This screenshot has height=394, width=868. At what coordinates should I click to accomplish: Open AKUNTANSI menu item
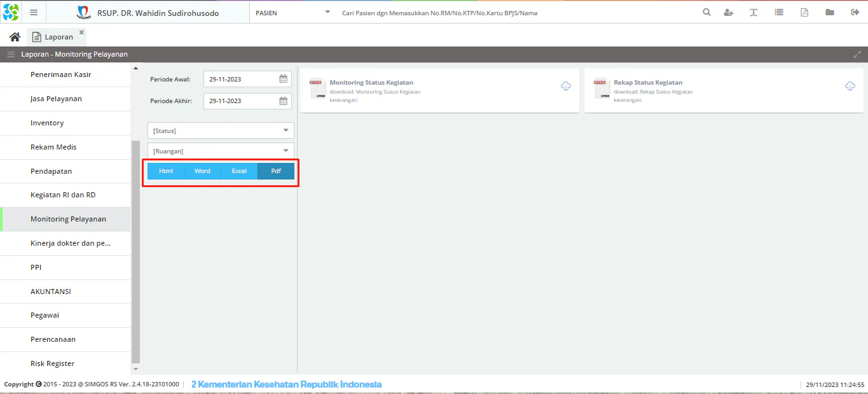click(65, 292)
